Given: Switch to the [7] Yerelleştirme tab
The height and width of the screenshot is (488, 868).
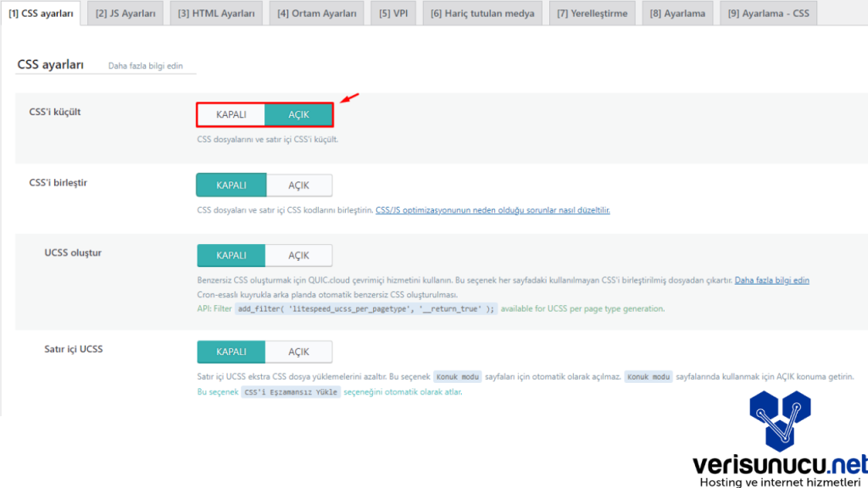Looking at the screenshot, I should [593, 14].
